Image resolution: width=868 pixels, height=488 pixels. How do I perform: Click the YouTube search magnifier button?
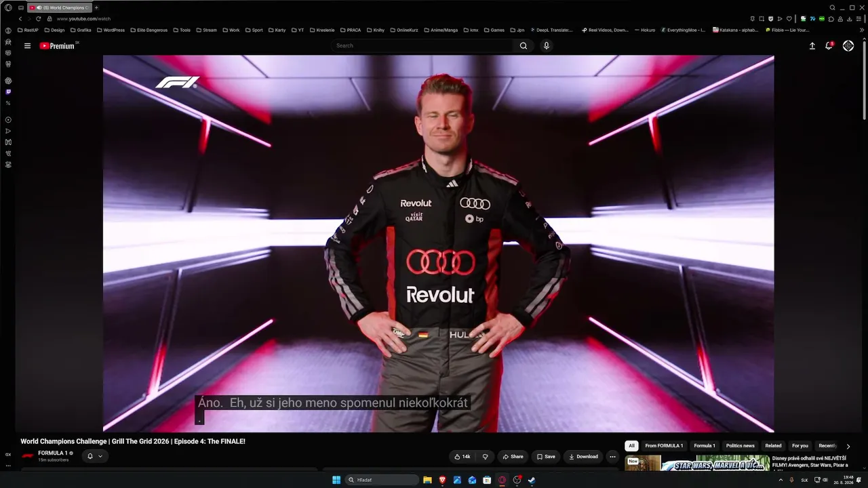pyautogui.click(x=524, y=46)
